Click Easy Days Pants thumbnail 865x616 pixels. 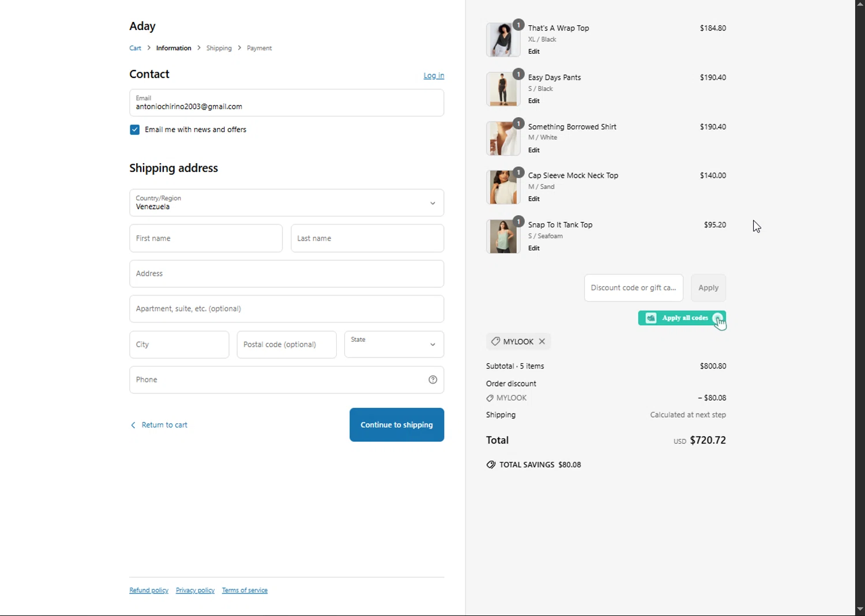[503, 89]
